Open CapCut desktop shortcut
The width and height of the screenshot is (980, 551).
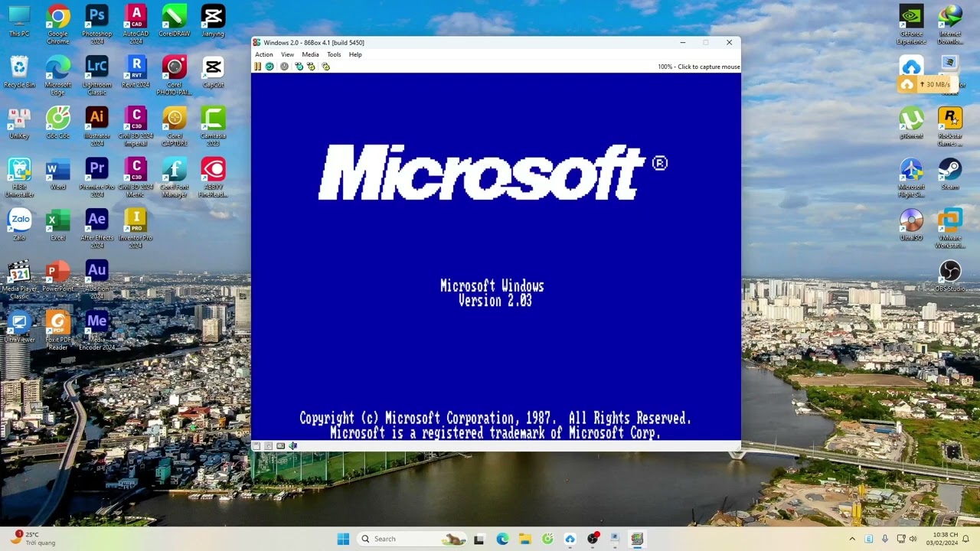coord(213,72)
